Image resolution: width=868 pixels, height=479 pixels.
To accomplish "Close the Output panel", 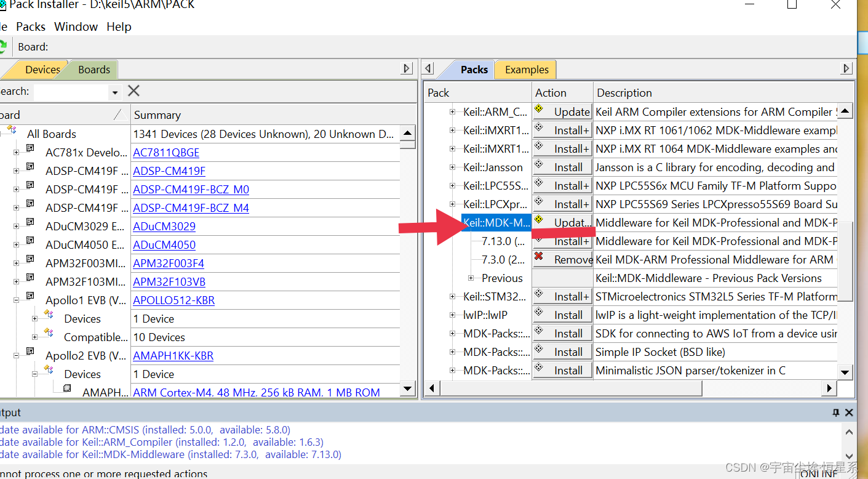I will (x=849, y=413).
